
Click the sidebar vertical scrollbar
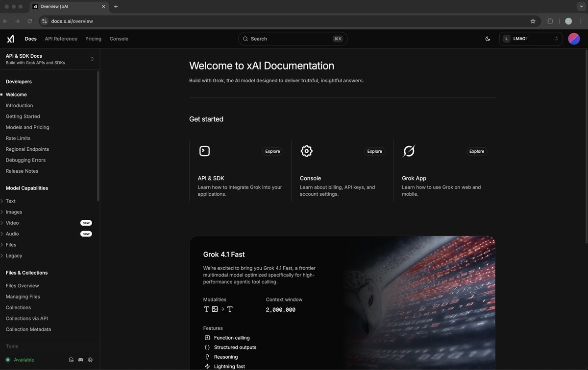(98, 136)
